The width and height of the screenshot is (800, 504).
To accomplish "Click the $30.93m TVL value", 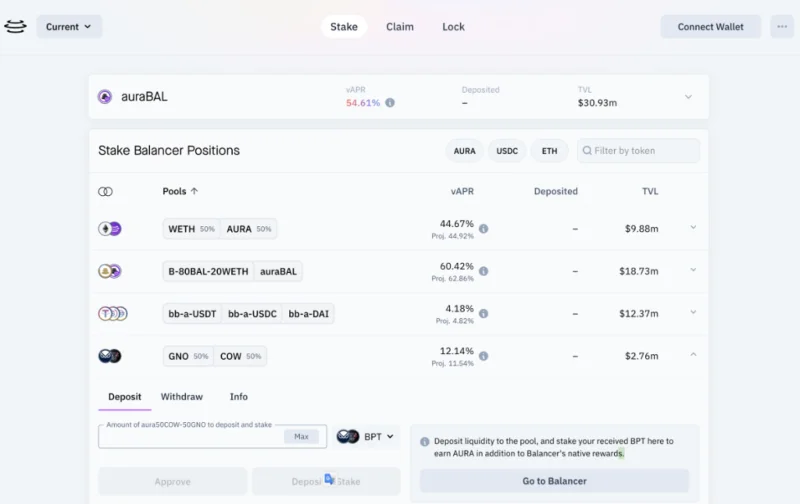I will (x=597, y=103).
